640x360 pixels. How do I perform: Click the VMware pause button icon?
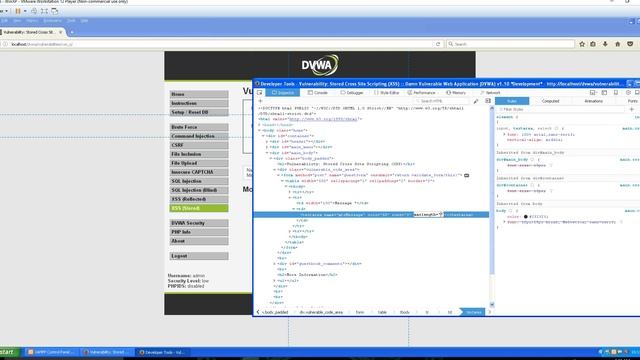tap(18, 11)
